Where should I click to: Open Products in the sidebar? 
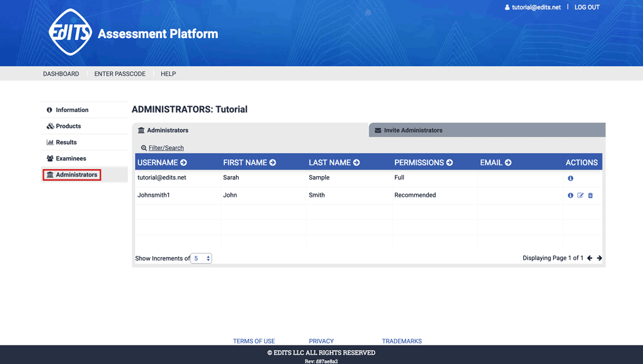coord(84,126)
